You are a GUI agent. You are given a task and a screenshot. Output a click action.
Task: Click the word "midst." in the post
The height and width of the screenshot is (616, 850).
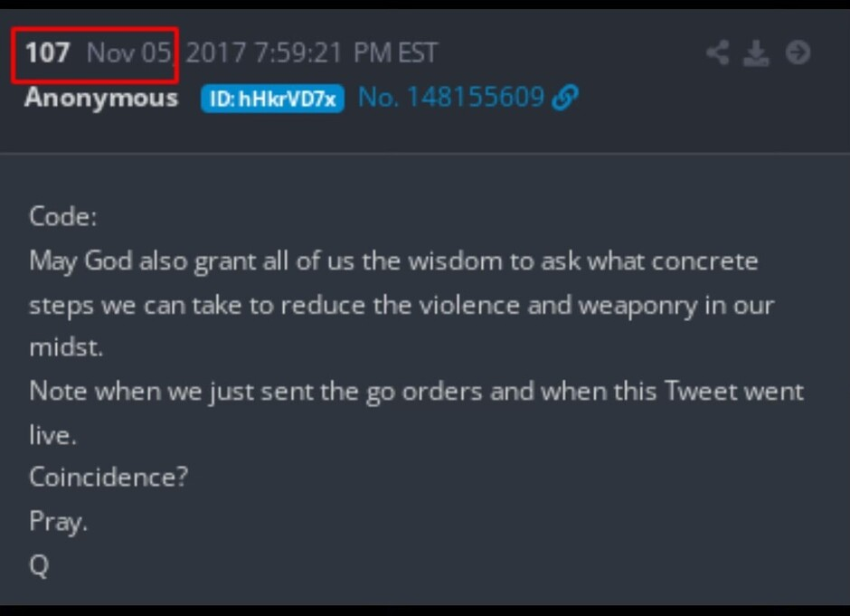click(66, 347)
